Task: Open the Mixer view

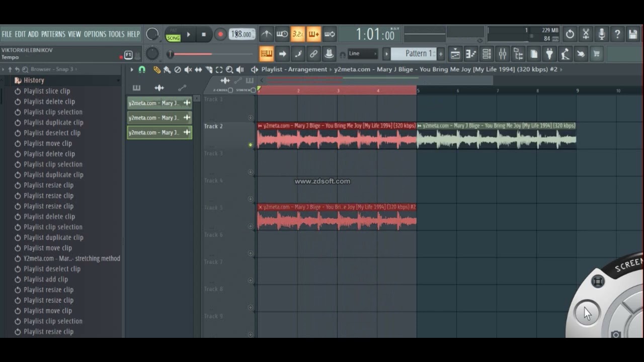Action: 502,53
